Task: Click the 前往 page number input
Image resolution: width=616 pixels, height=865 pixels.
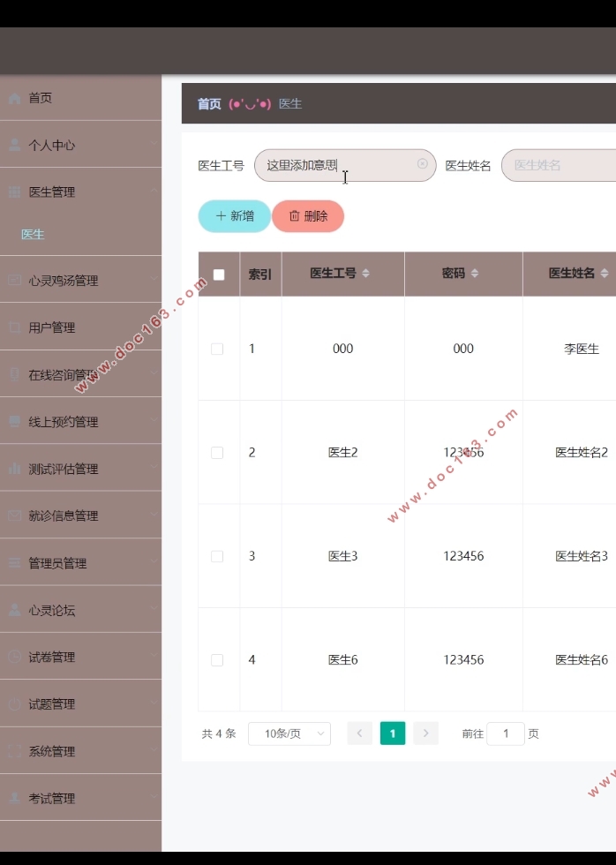Action: (506, 733)
